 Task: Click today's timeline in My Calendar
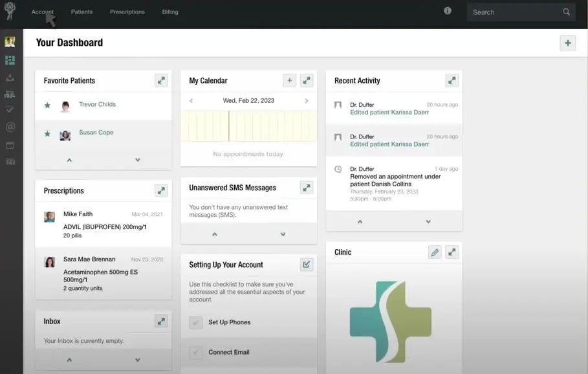(x=248, y=125)
